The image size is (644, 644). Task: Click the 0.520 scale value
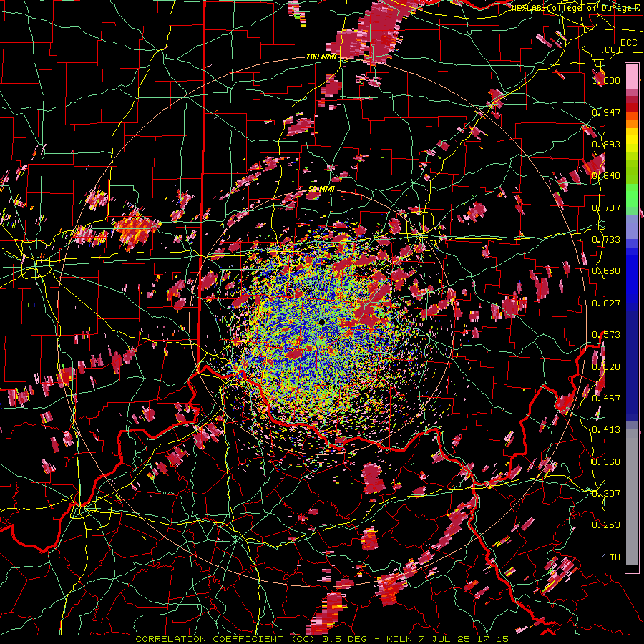[x=606, y=367]
